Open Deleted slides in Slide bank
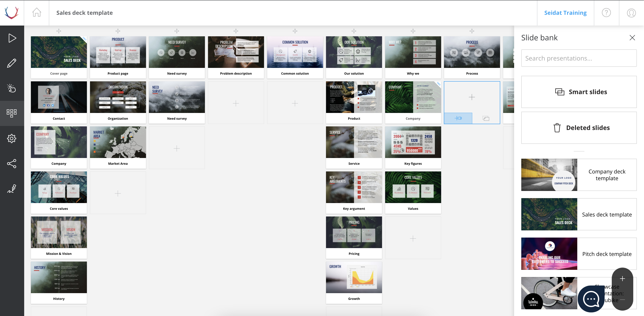 click(x=579, y=128)
